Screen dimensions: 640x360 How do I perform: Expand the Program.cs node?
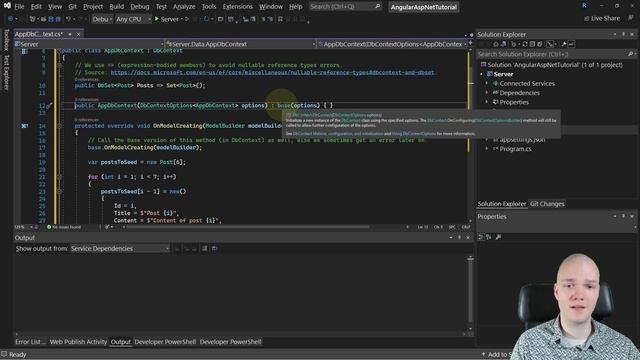(487, 149)
